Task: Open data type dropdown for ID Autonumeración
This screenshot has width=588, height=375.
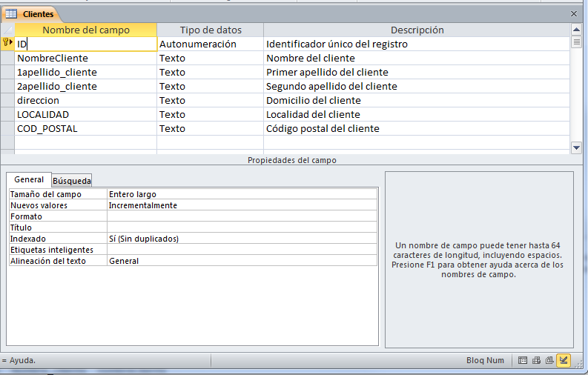Action: point(209,44)
